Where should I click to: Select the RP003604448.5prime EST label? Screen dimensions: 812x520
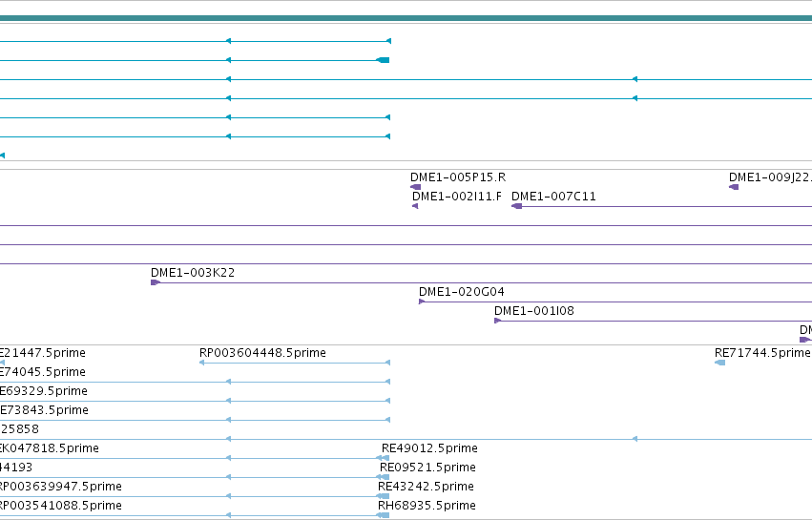262,353
